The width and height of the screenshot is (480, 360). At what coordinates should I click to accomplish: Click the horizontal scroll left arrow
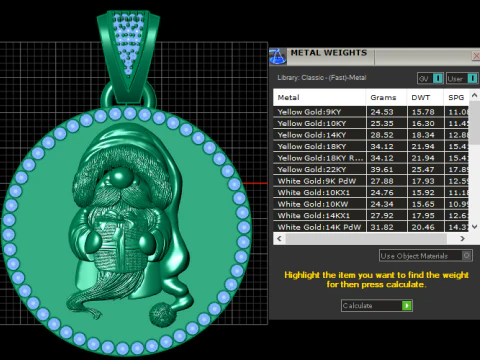[279, 239]
